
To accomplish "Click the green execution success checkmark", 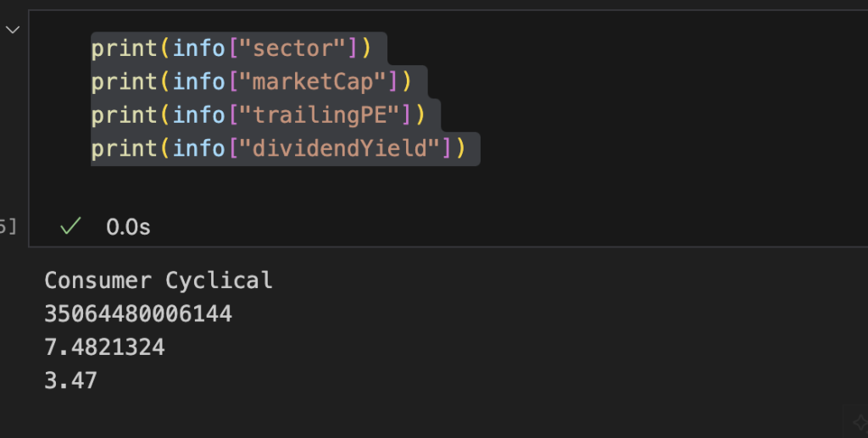I will 72,226.
